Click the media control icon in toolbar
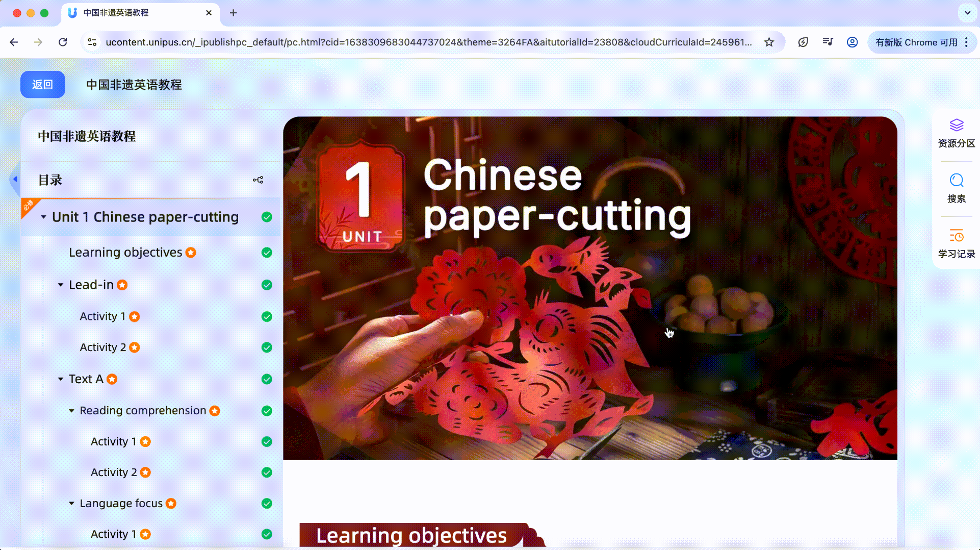 point(828,42)
